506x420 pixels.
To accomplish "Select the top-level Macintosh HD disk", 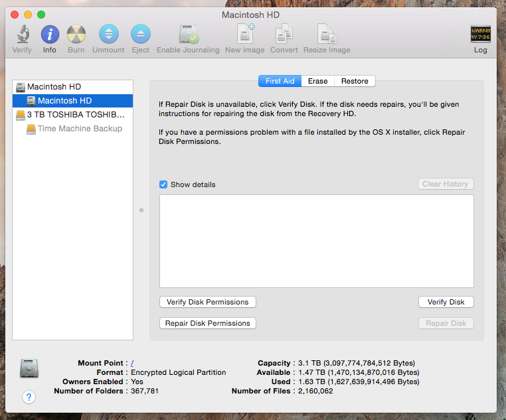I will [72, 87].
